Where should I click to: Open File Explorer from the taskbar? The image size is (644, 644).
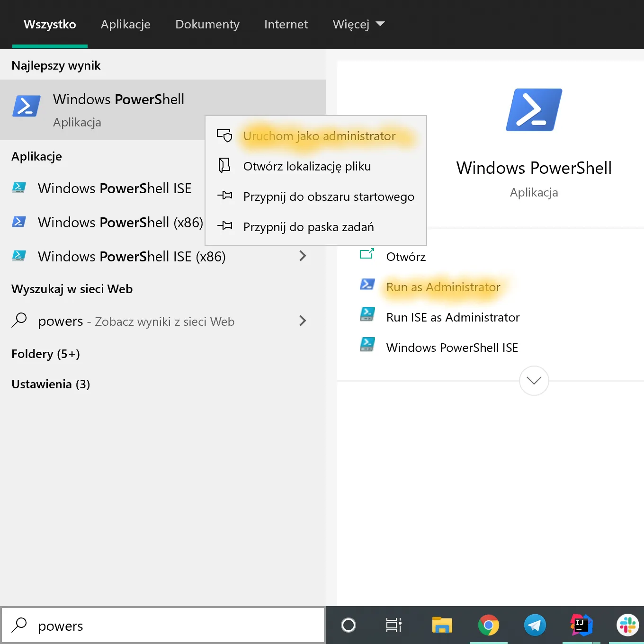point(442,625)
